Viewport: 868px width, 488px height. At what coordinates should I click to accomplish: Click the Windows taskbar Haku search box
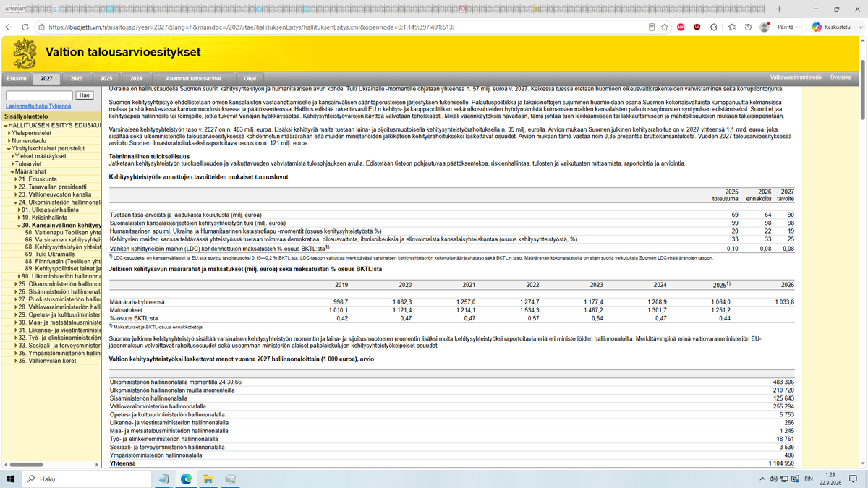pos(87,479)
